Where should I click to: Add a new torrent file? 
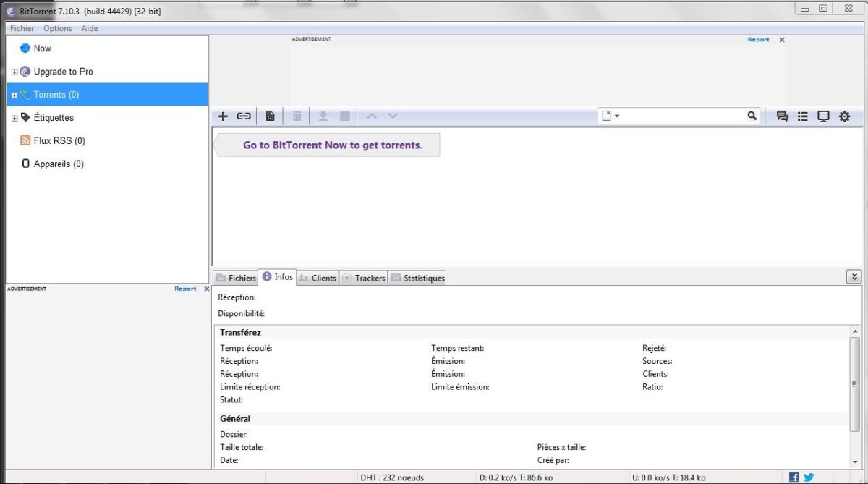click(x=223, y=116)
